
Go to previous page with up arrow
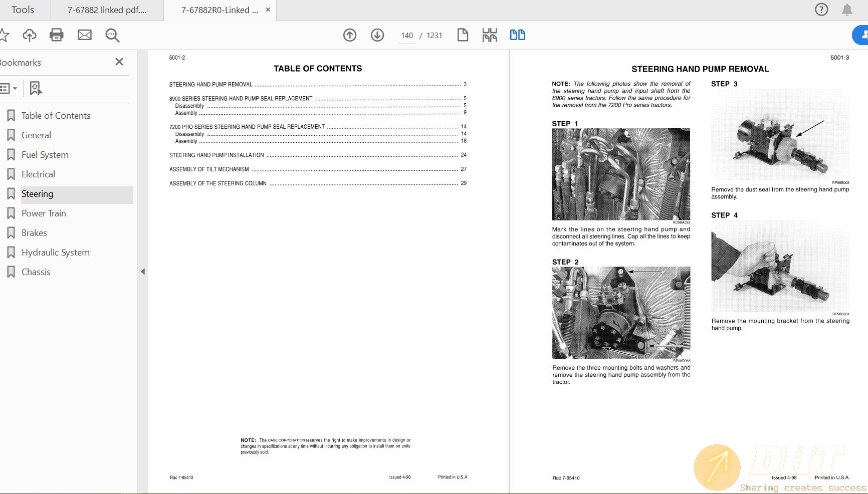point(350,35)
